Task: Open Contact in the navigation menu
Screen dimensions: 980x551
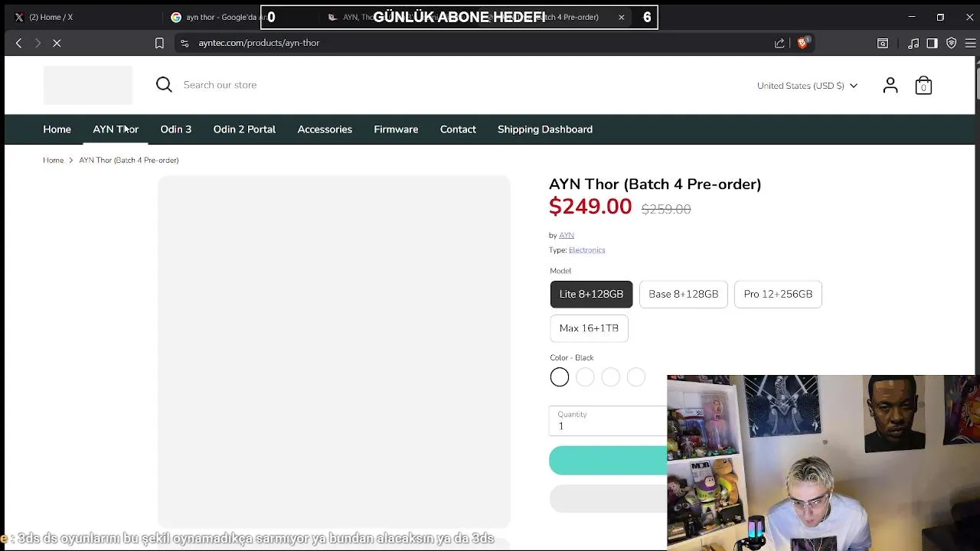Action: point(458,129)
